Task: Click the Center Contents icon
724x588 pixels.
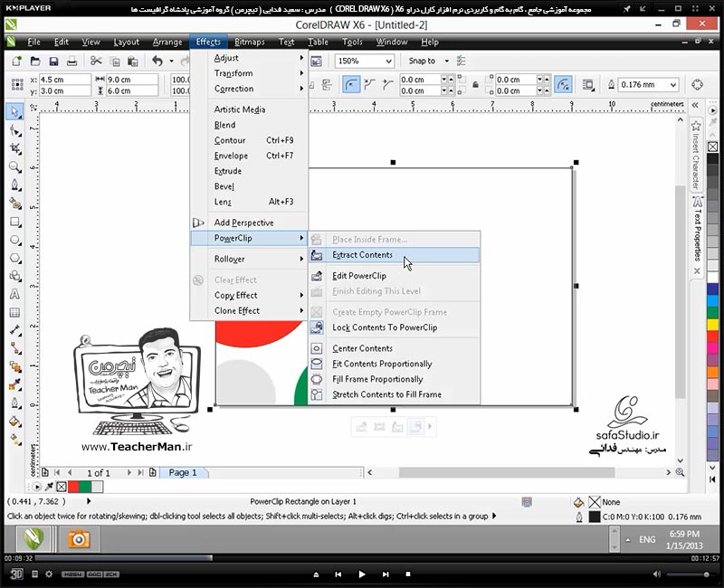Action: pos(317,348)
